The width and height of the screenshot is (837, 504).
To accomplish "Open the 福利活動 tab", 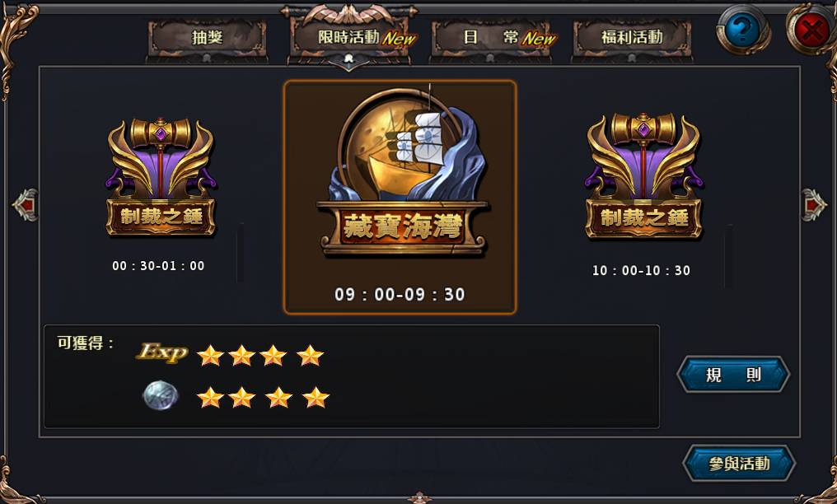I will (632, 38).
